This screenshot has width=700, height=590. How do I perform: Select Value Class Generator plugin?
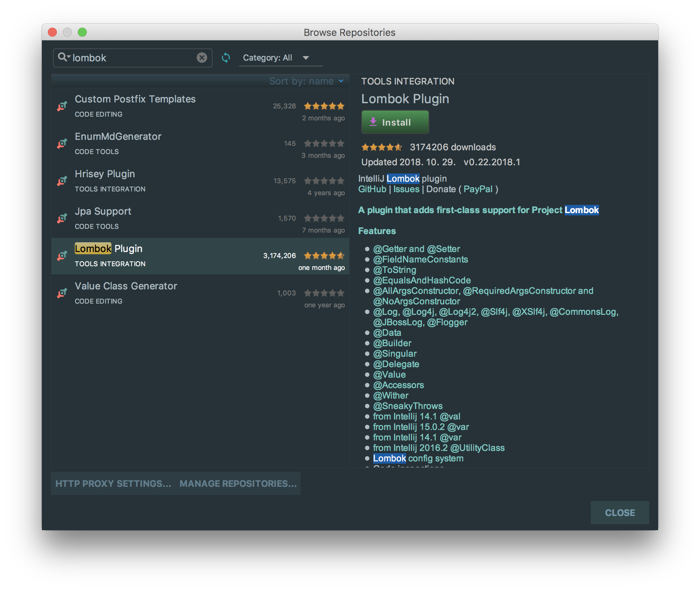pos(200,294)
